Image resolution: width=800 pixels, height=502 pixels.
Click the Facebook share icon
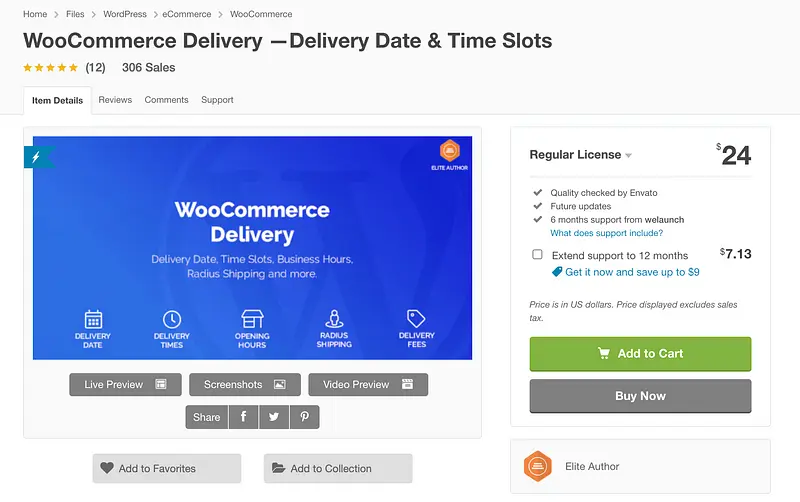coord(243,417)
